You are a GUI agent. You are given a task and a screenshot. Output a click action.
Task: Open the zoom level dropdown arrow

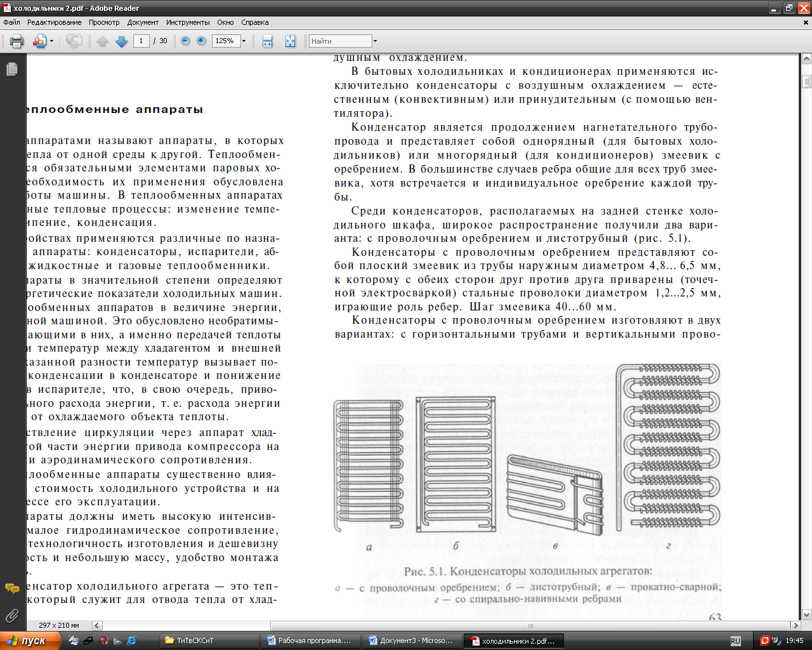(244, 41)
